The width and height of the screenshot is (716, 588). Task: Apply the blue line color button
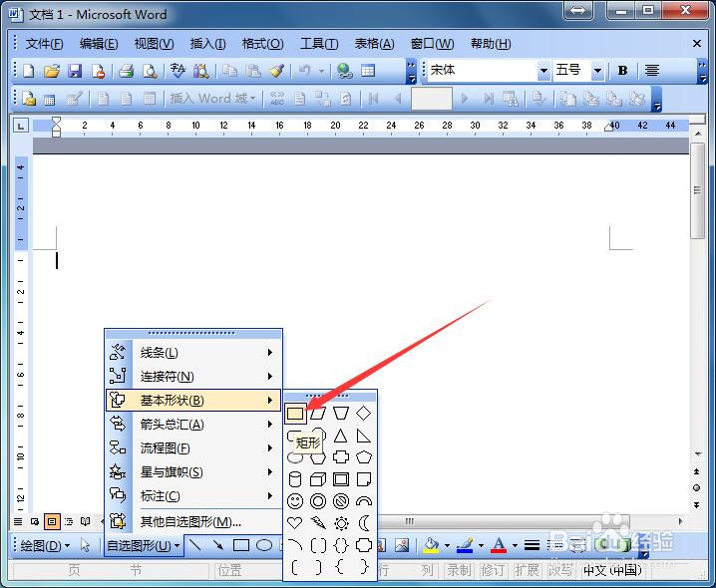pyautogui.click(x=465, y=545)
